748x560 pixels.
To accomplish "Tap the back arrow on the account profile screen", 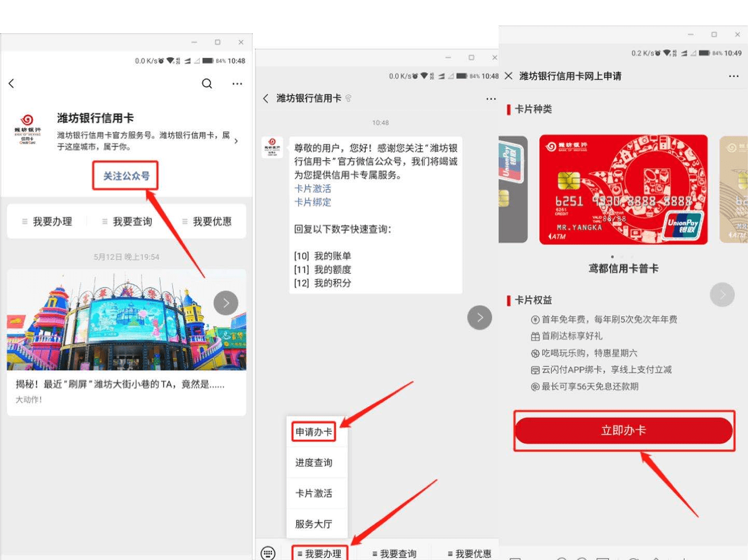I will click(x=11, y=83).
